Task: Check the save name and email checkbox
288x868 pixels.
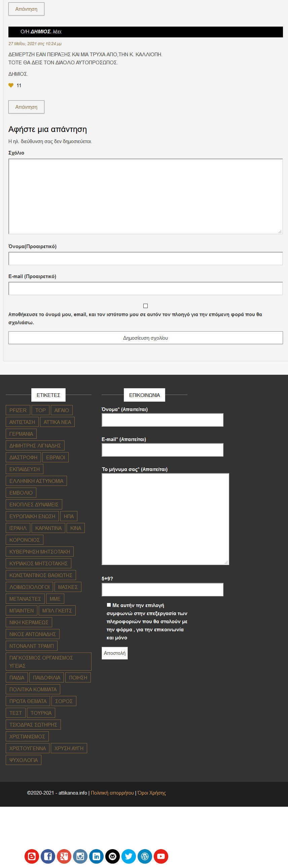Action: (146, 306)
